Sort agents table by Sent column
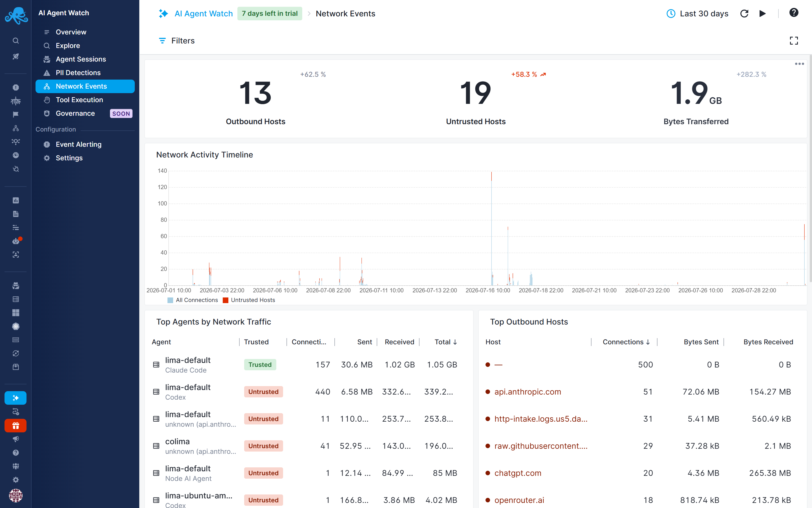 [x=364, y=342]
